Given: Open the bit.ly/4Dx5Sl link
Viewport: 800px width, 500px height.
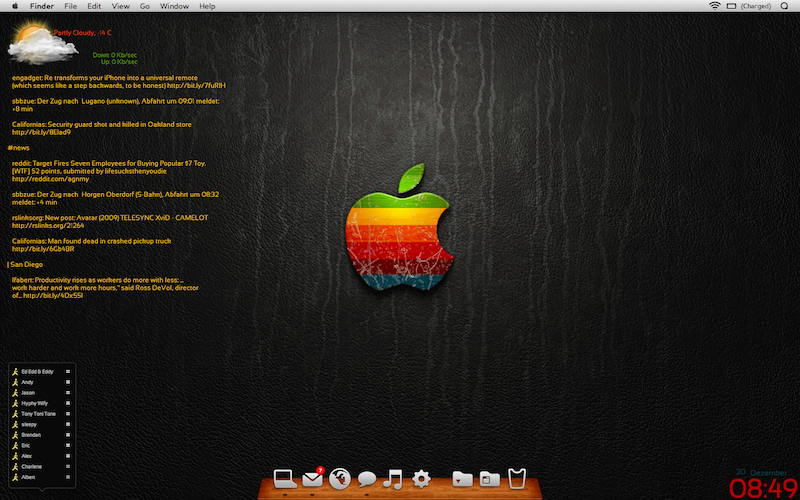Looking at the screenshot, I should (x=53, y=295).
